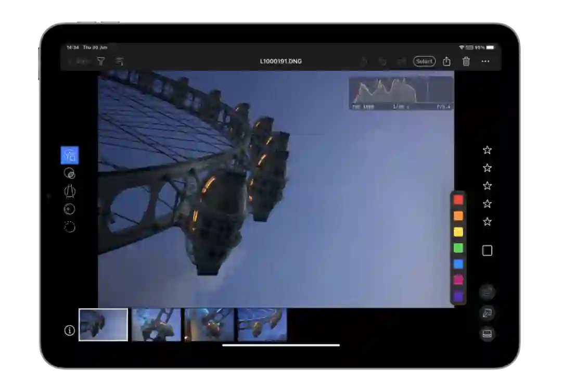
Task: Open the filter funnel in top bar
Action: (101, 61)
